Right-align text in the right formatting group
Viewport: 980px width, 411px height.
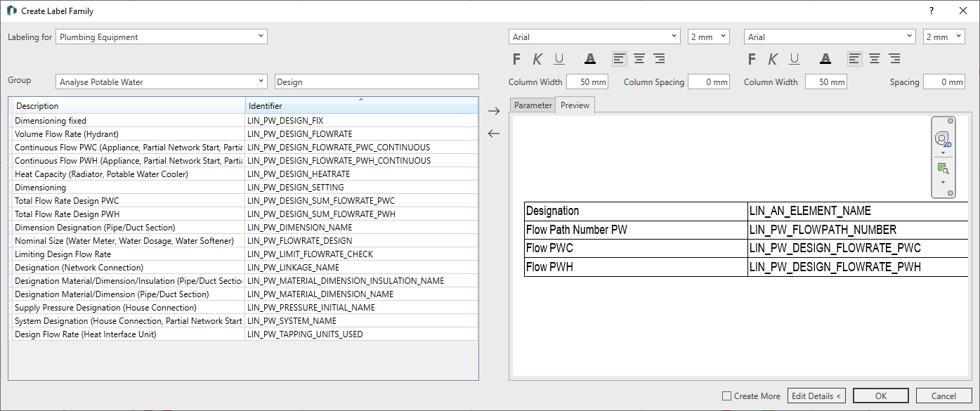click(894, 59)
